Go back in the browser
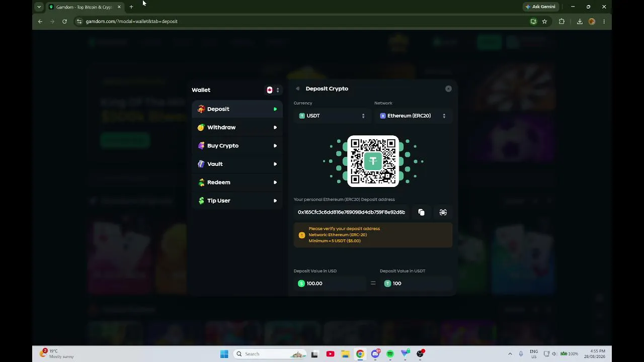644x362 pixels. (x=40, y=22)
